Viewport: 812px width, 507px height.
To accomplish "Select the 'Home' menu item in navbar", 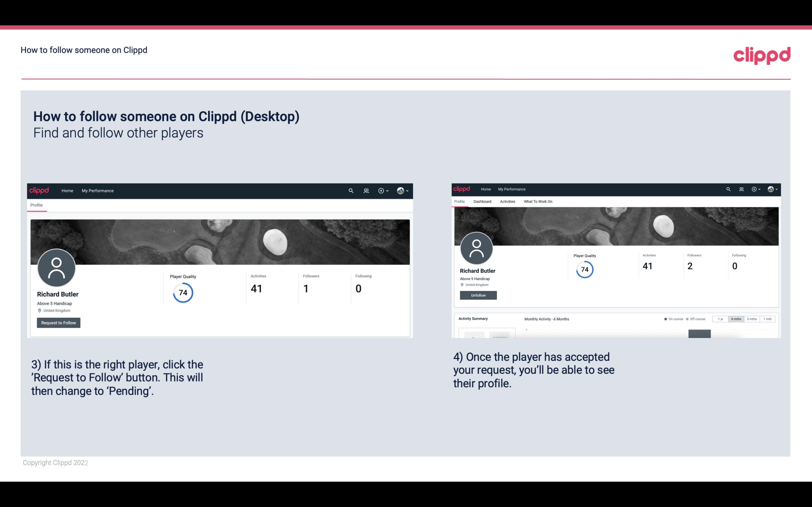I will pos(66,190).
